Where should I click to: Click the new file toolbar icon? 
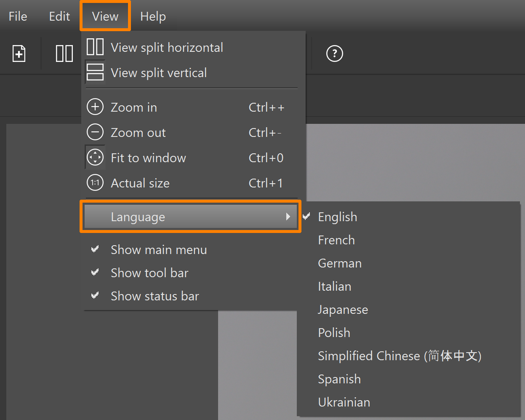tap(19, 54)
